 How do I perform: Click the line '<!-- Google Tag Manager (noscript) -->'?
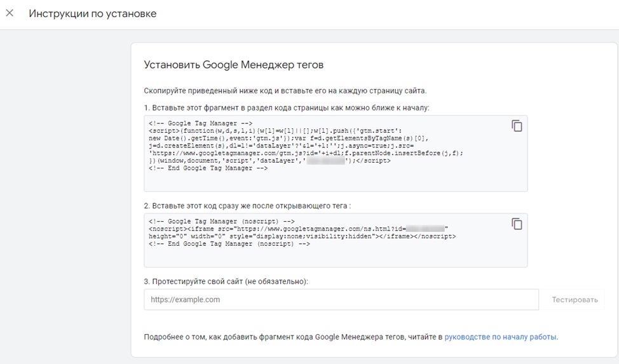(x=221, y=222)
